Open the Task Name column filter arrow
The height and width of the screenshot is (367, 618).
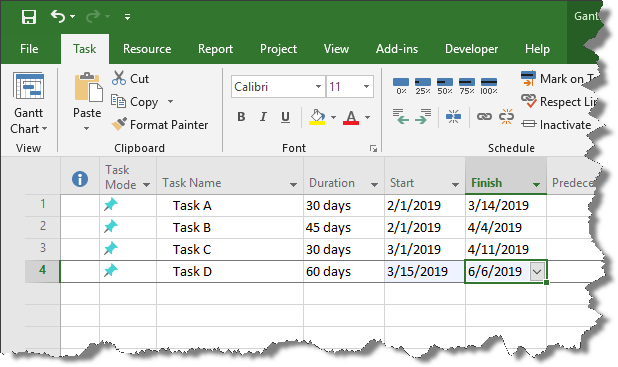293,184
